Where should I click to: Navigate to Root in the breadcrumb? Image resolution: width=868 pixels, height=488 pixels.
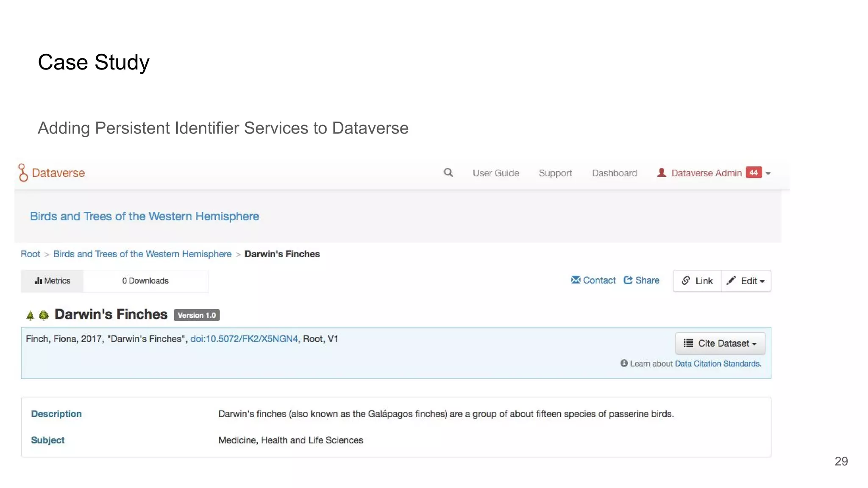point(30,254)
